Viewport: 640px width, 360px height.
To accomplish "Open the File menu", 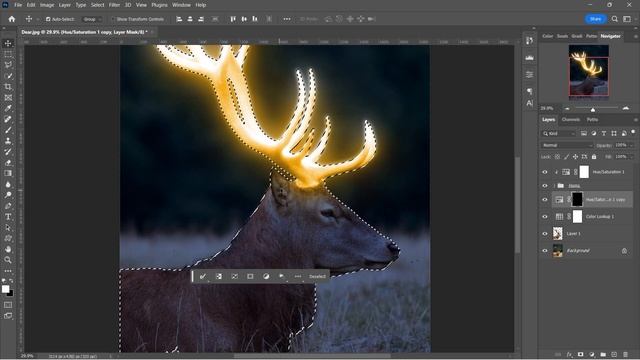I will pos(18,5).
